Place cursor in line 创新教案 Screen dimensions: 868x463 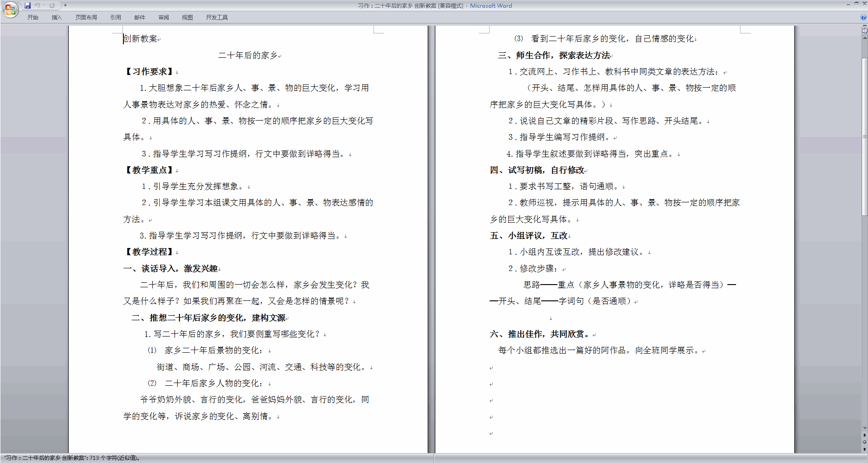pyautogui.click(x=141, y=39)
